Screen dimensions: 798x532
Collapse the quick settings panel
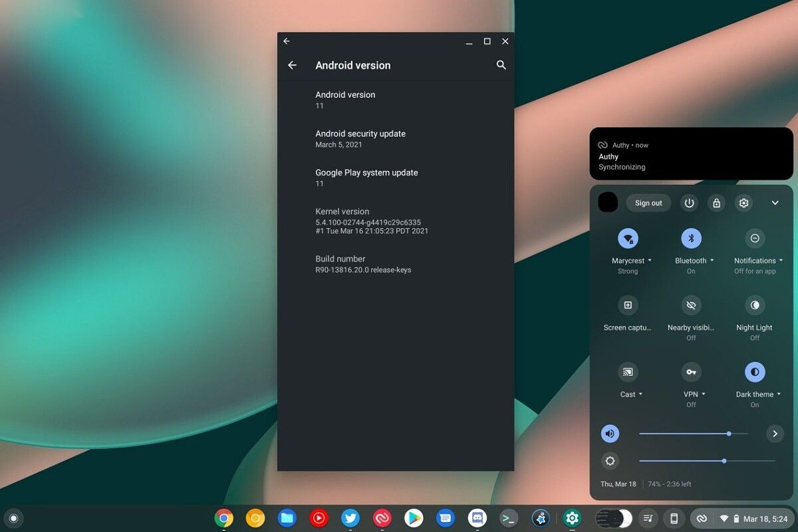tap(775, 203)
